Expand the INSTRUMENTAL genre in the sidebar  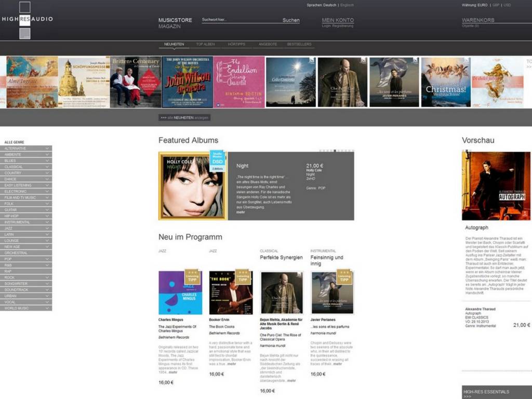click(x=26, y=222)
